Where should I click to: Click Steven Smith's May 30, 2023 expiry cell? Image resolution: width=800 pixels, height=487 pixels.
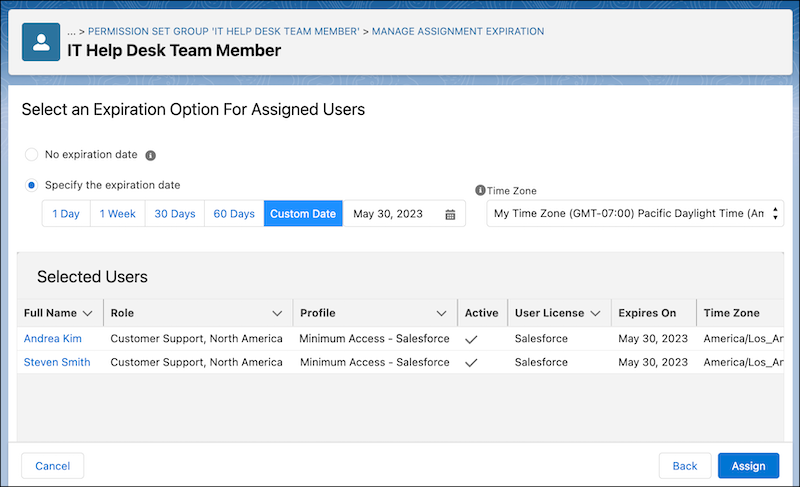(x=653, y=362)
